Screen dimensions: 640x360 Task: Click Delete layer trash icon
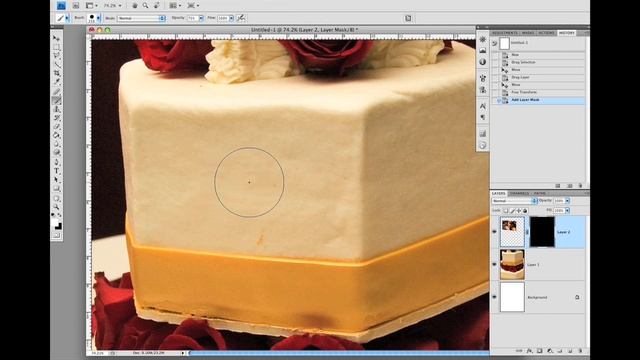(x=580, y=351)
